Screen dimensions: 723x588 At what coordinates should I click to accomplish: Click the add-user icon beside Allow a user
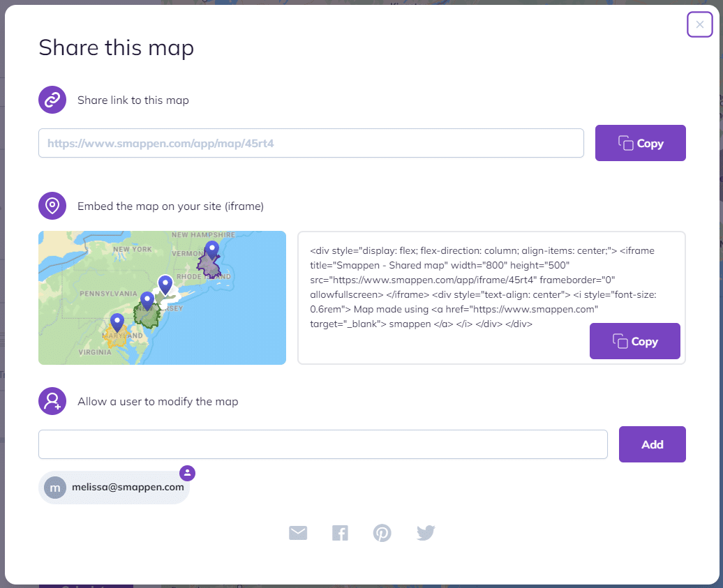52,401
